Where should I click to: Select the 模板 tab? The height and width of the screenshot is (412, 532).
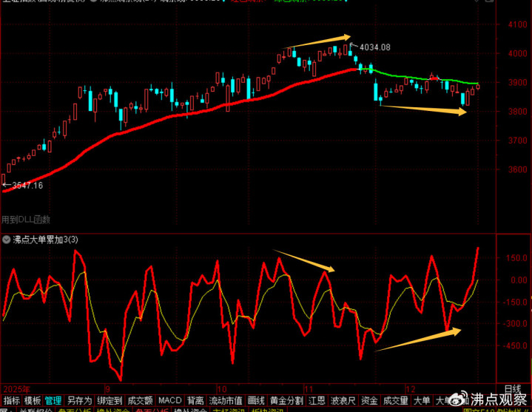[x=33, y=401]
